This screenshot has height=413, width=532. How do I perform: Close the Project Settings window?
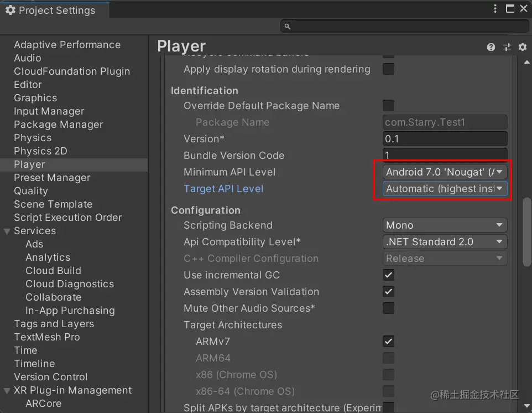[524, 8]
